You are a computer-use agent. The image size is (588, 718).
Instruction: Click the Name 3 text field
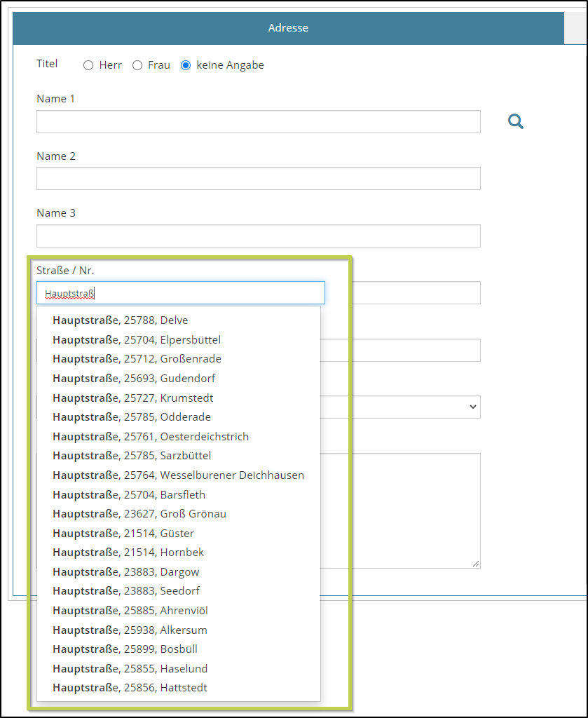(x=258, y=236)
